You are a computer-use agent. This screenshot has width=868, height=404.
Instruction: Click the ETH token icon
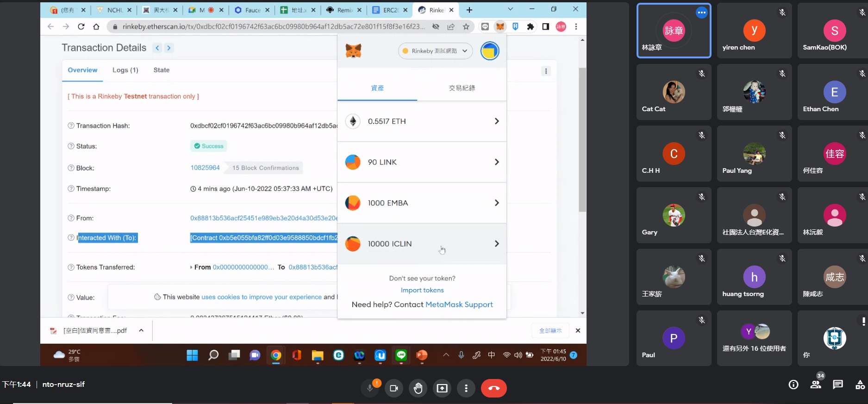coord(353,121)
